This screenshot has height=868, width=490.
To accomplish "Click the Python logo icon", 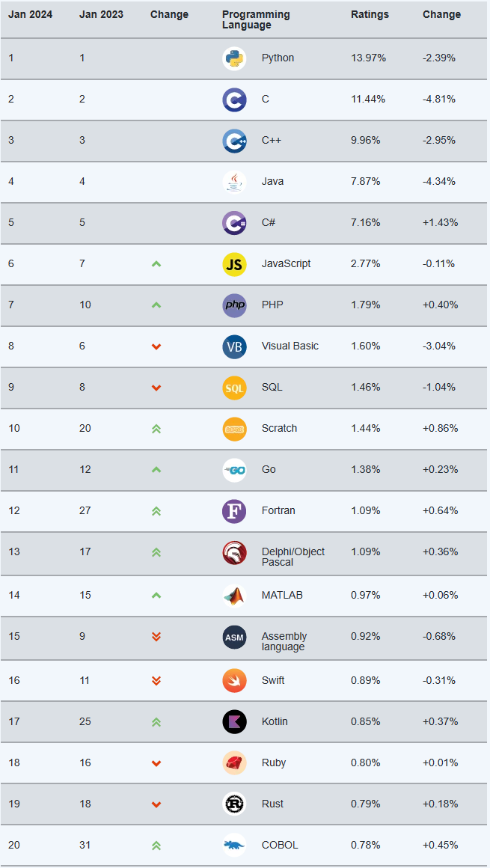I will point(234,58).
